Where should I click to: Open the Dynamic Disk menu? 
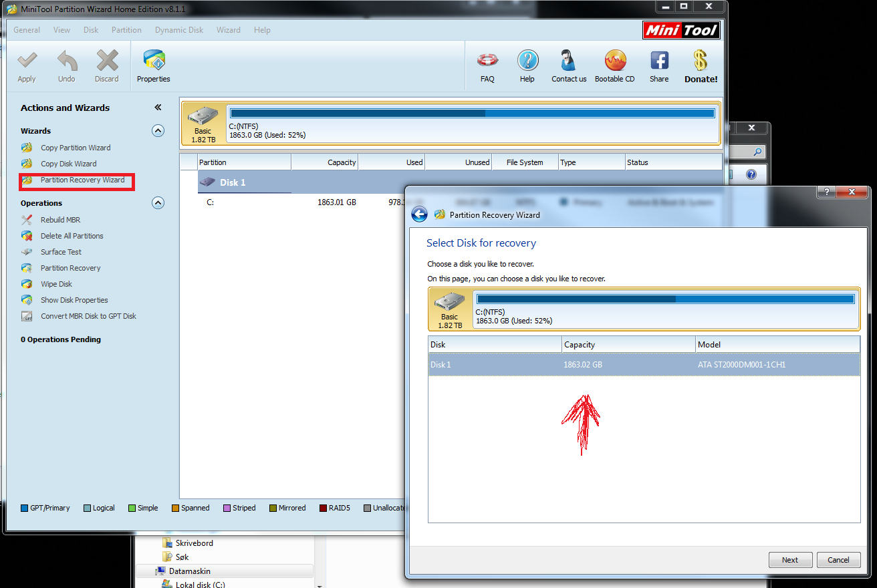(179, 30)
